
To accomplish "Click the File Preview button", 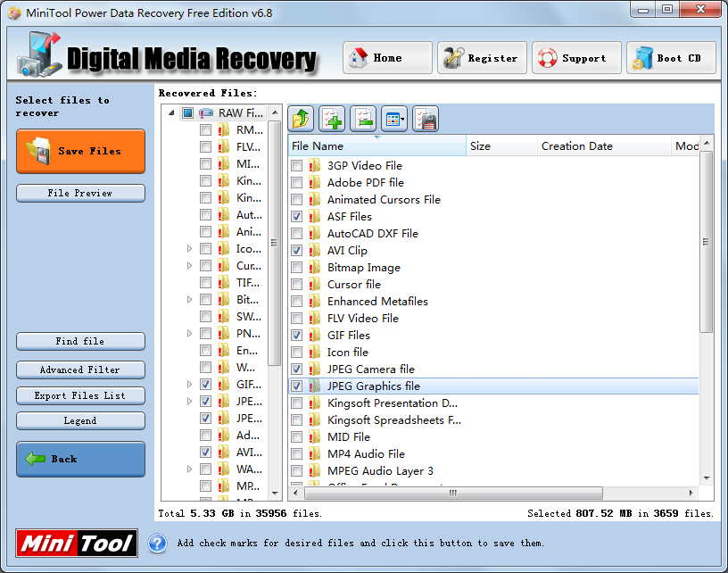I will [x=81, y=193].
